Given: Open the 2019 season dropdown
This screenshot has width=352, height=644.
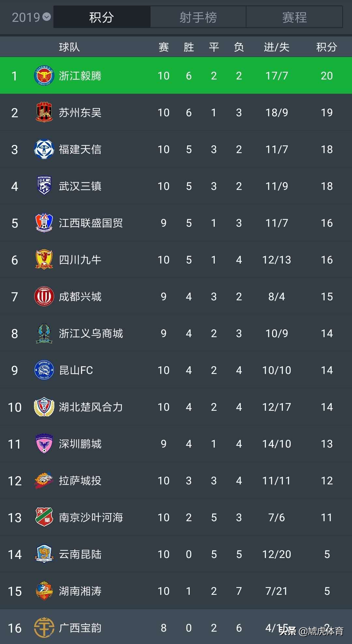Looking at the screenshot, I should (31, 17).
